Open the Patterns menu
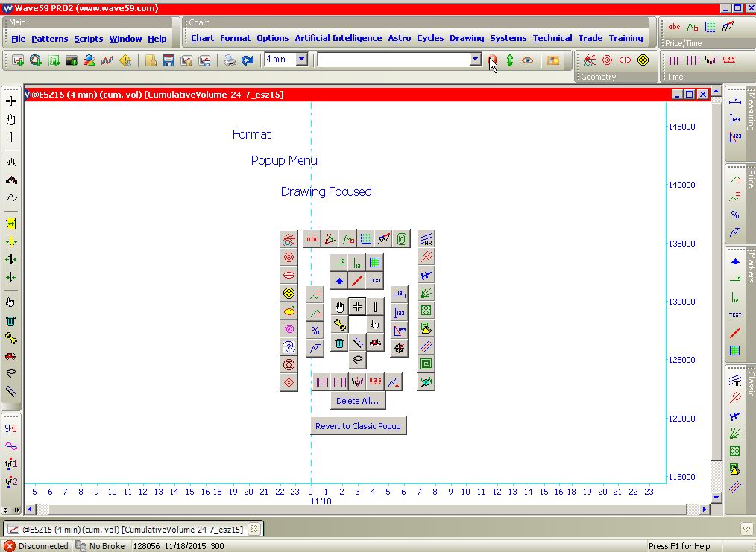The height and width of the screenshot is (552, 756). coord(50,39)
